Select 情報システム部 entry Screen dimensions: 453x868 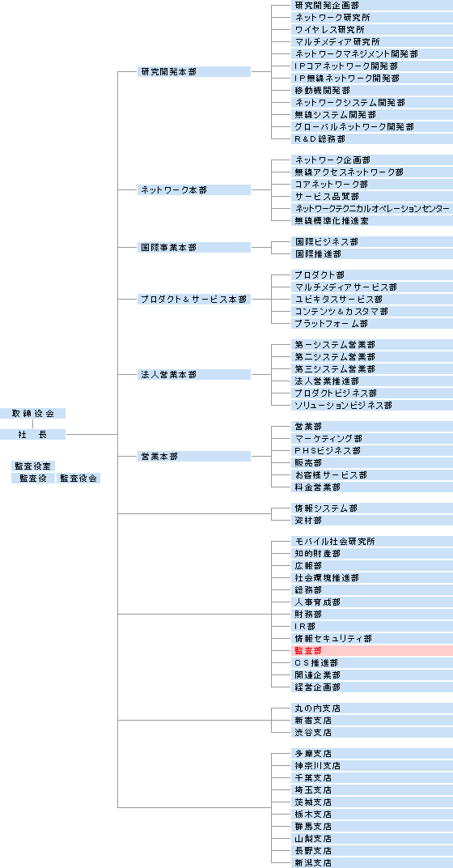[x=371, y=508]
